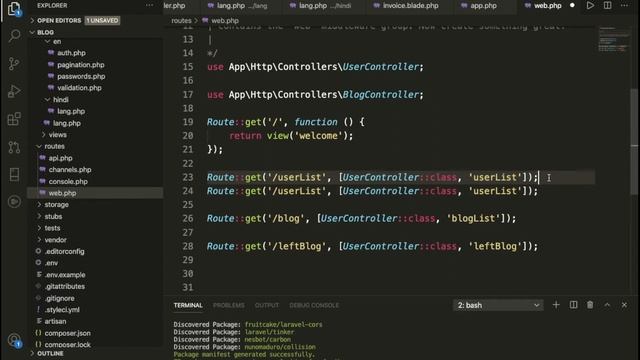Open passwords.php in the explorer
Viewport: 640px width, 360px height.
(x=81, y=76)
